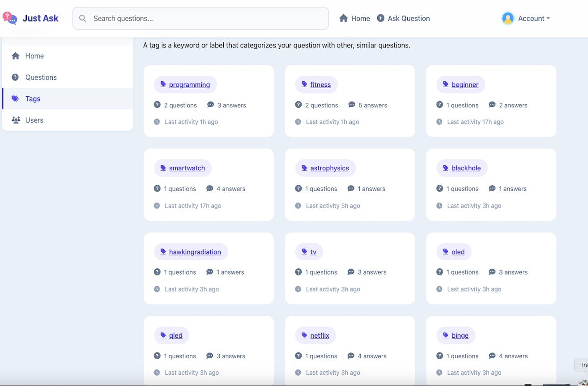
Task: Open Questions from the sidebar
Action: [x=41, y=77]
